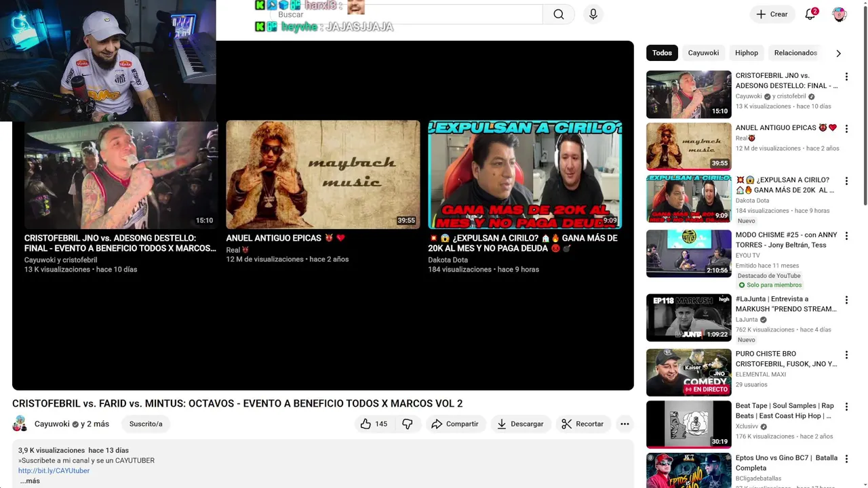868x488 pixels.
Task: Open options for CRISTOFEBRIL JNO vs. ADESONG sidebar video
Action: coord(846,77)
